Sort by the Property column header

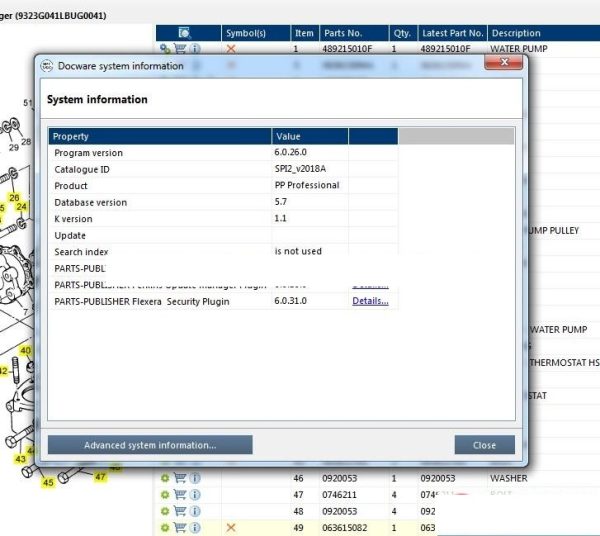coord(160,136)
